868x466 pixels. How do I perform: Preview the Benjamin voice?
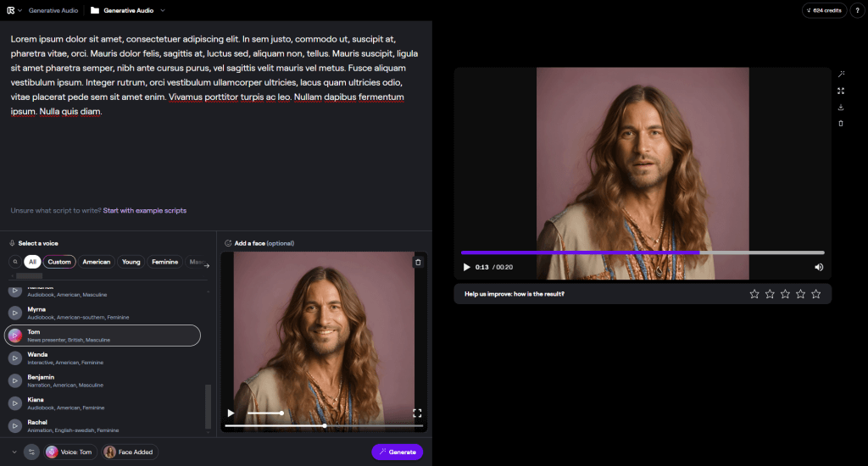click(15, 380)
